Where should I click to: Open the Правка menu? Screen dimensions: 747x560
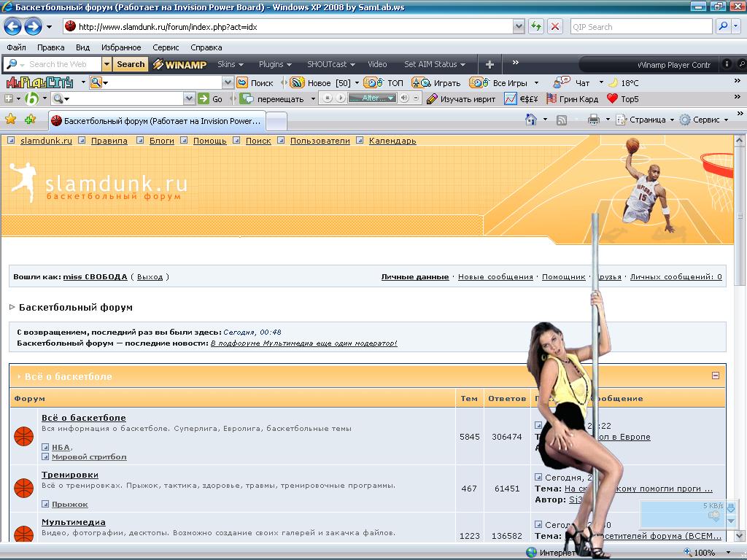coord(50,47)
